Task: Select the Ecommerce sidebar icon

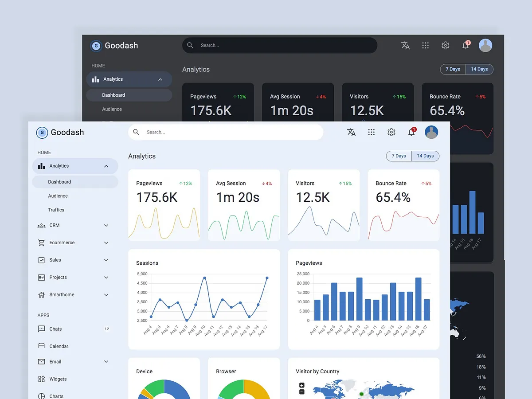Action: 42,243
